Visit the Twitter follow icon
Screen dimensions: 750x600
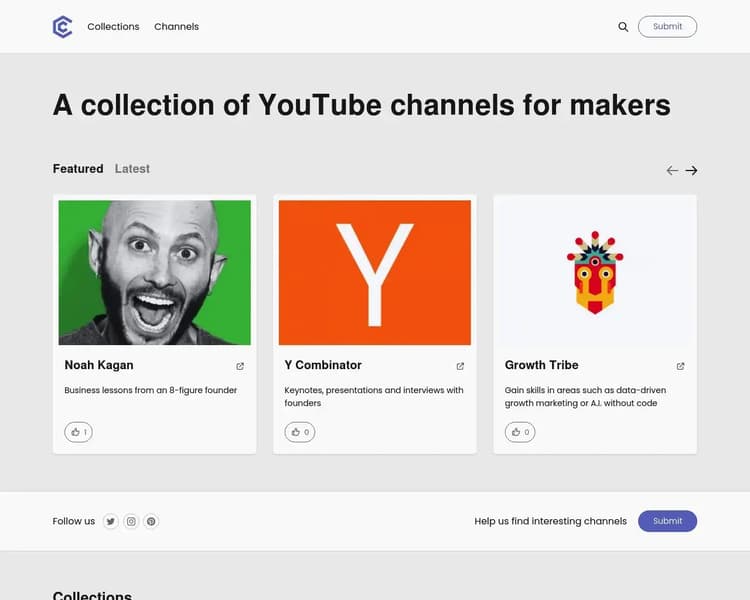pyautogui.click(x=110, y=521)
